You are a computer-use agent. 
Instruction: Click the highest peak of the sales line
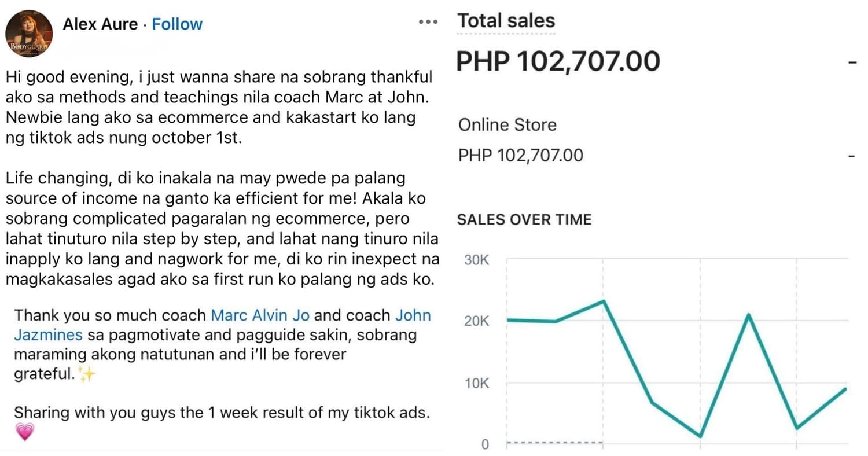pyautogui.click(x=604, y=300)
